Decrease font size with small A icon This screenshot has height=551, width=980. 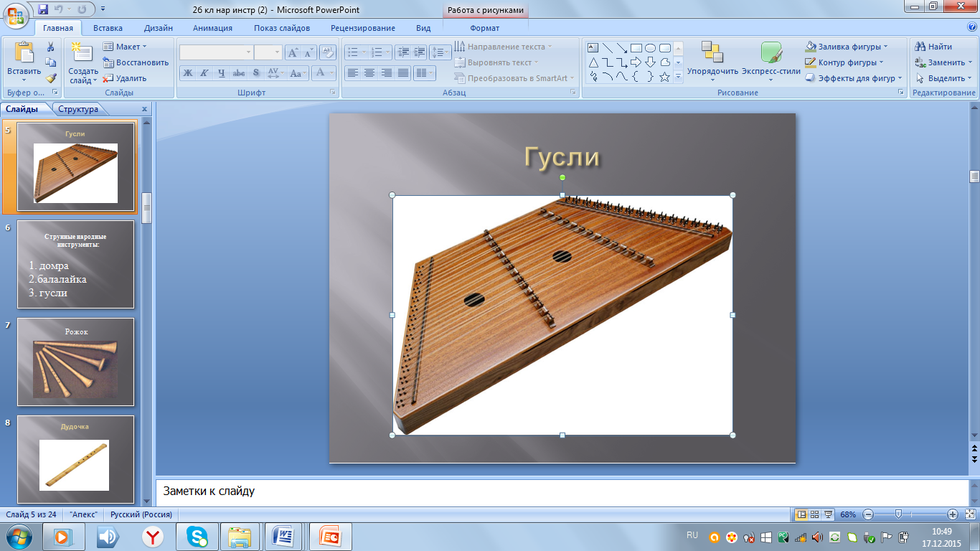pyautogui.click(x=308, y=52)
